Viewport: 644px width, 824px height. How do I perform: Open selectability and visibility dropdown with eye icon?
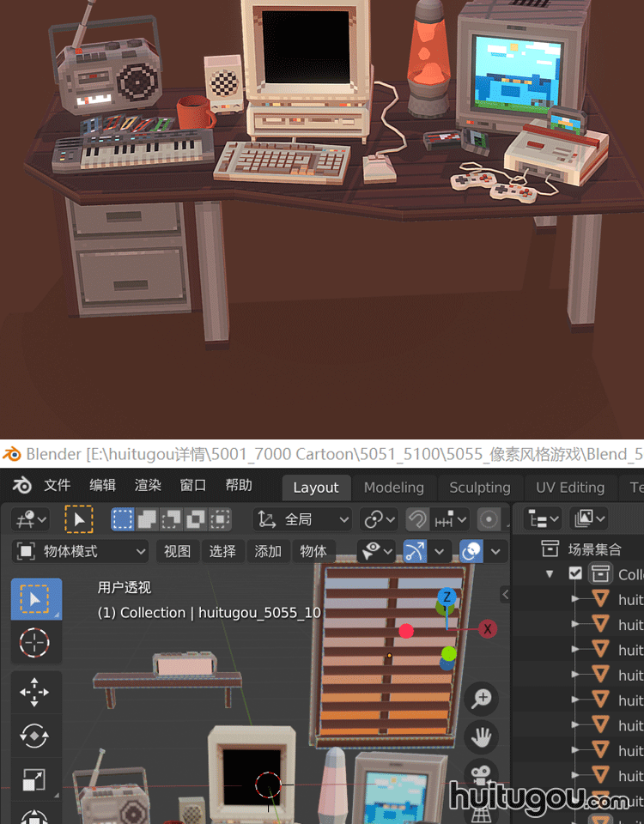pyautogui.click(x=376, y=551)
